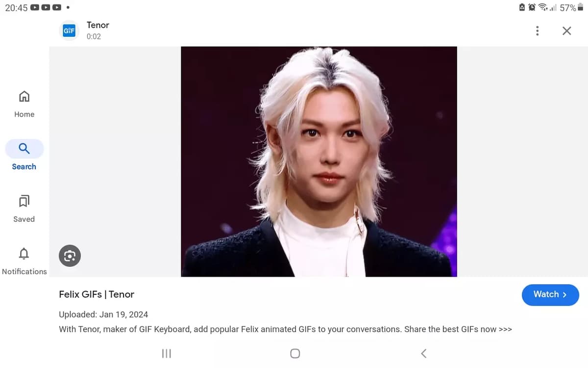Tap the alarm clock status icon

click(532, 8)
